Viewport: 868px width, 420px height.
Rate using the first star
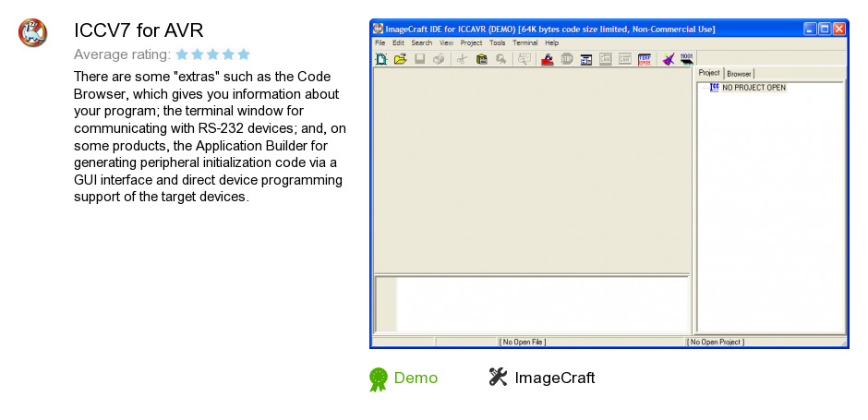(x=182, y=54)
